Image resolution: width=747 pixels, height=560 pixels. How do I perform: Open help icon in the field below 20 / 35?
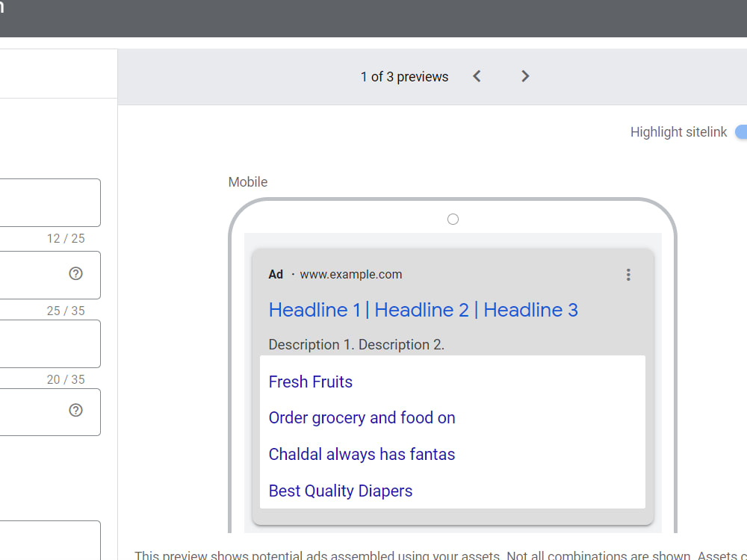(75, 410)
